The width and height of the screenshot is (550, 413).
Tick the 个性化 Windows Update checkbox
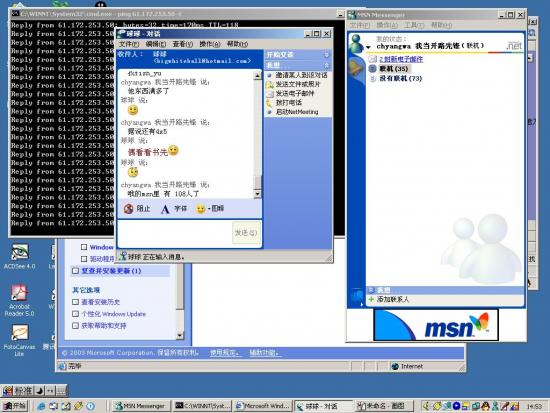click(75, 314)
